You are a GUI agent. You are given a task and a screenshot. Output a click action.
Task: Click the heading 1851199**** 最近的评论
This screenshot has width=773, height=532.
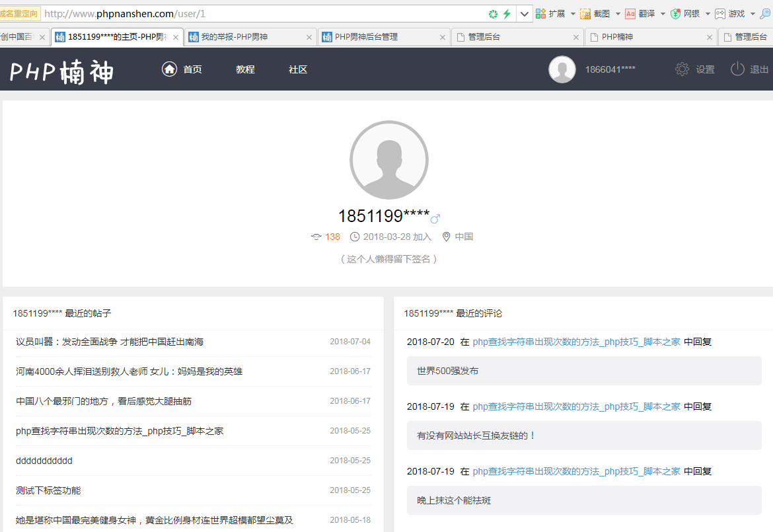[x=453, y=313]
